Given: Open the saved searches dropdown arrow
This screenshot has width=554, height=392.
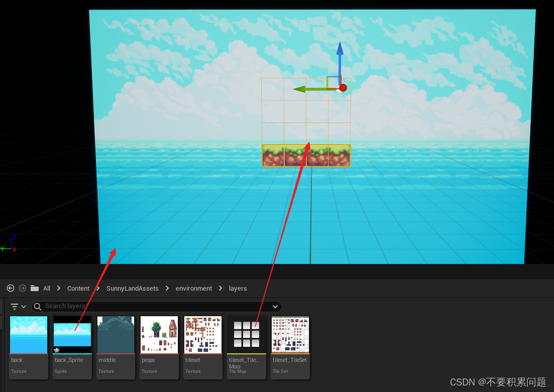Looking at the screenshot, I should coord(275,306).
